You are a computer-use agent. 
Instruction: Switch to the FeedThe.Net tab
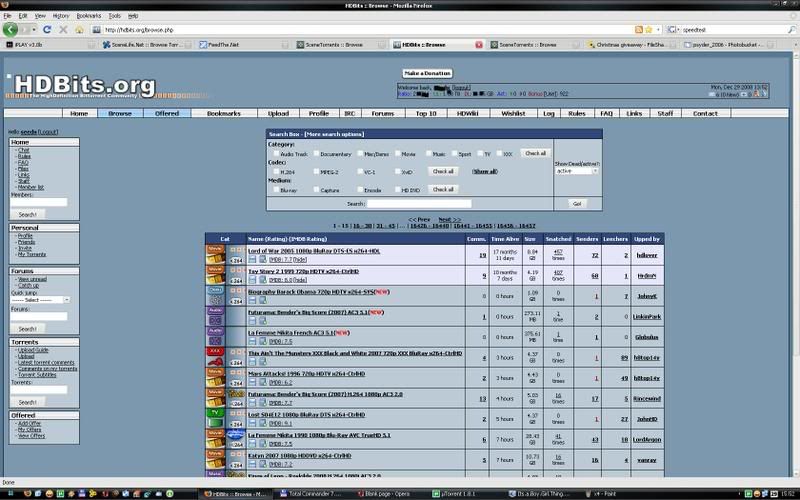[x=242, y=45]
